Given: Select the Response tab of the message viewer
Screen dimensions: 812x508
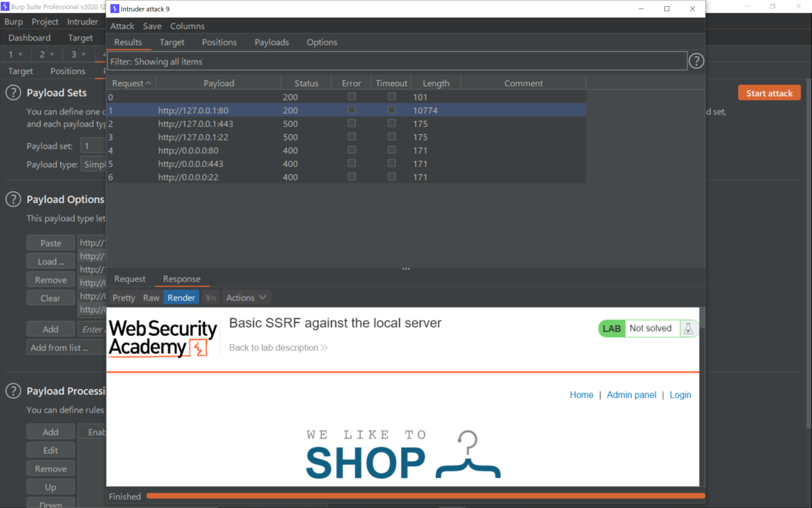Looking at the screenshot, I should coord(181,279).
